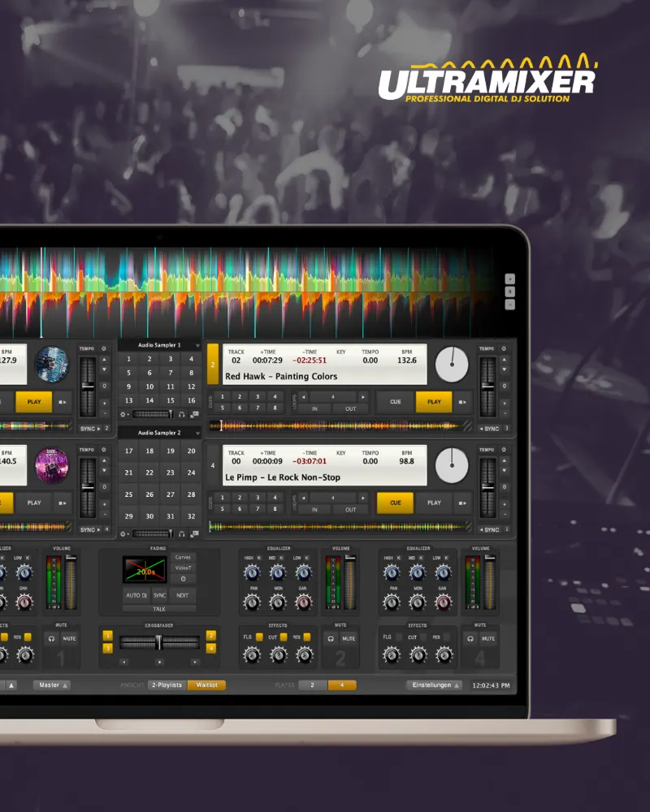Click the crossfader slider handle
Image resolution: width=650 pixels, height=812 pixels.
click(159, 642)
